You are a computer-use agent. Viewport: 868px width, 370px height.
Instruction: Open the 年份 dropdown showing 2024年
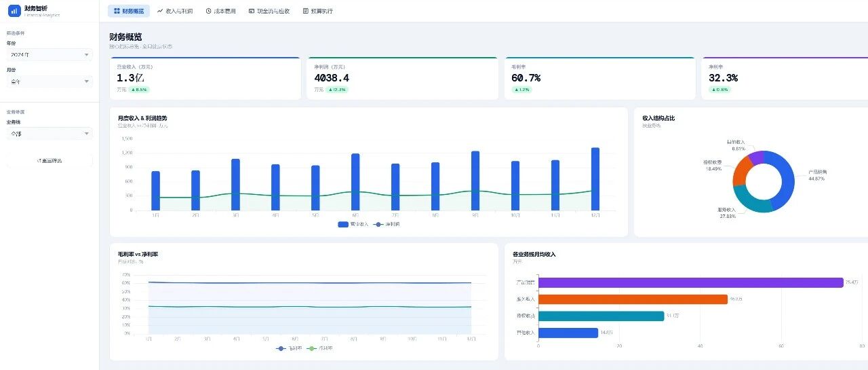[50, 54]
